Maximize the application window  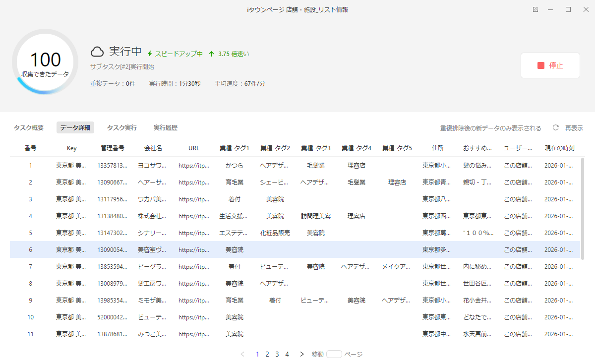coord(568,9)
